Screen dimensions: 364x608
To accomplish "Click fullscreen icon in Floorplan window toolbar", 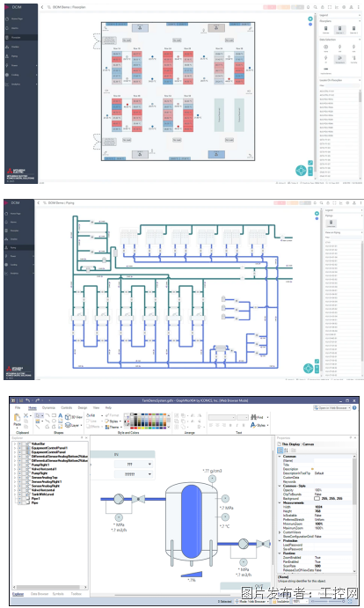I will pos(330,7).
